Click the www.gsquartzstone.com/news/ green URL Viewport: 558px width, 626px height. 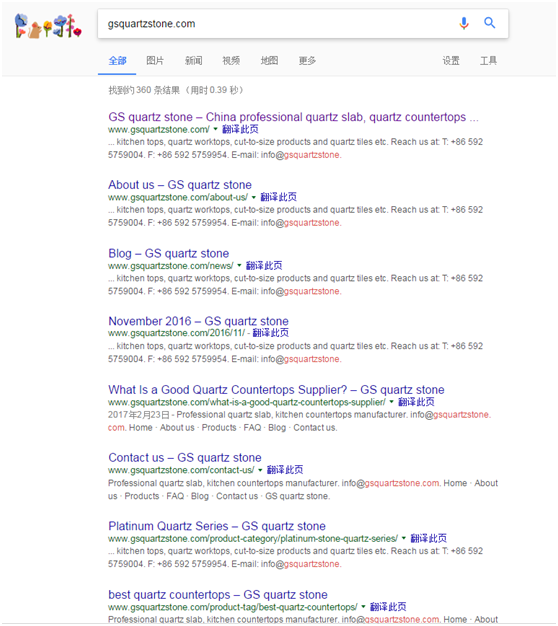click(x=170, y=266)
